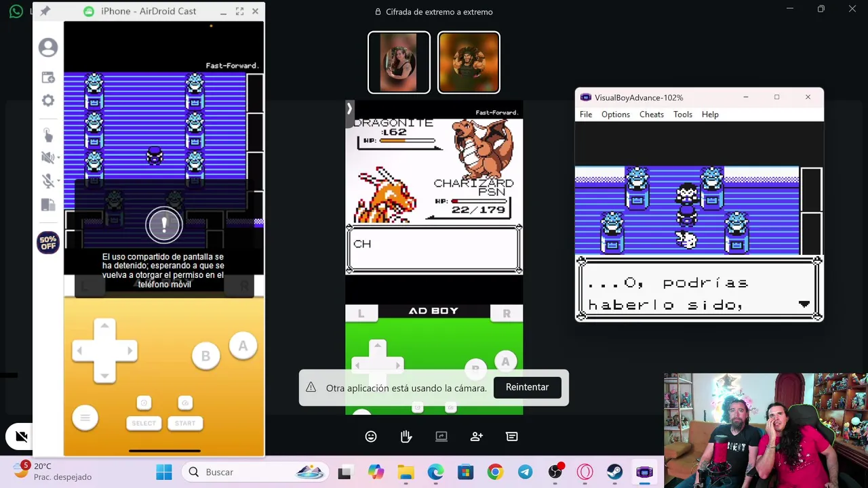Tap the save state icon above SELECT
Image resolution: width=868 pixels, height=488 pixels.
tap(144, 403)
